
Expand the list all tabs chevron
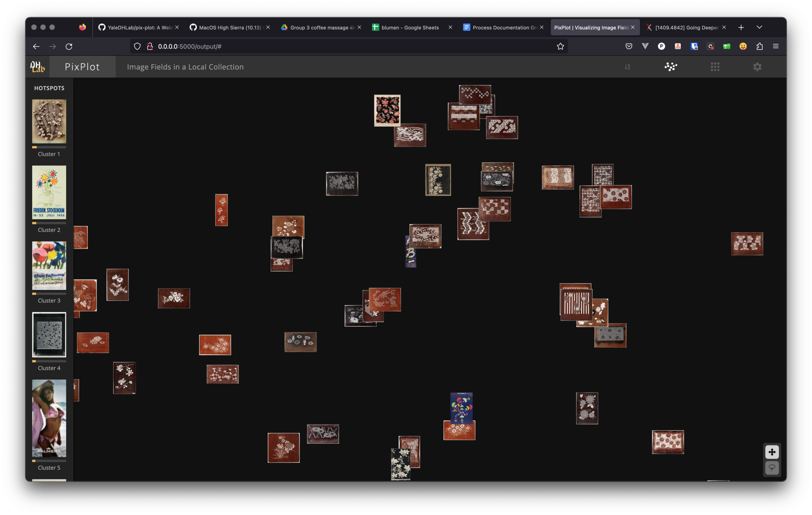(759, 27)
